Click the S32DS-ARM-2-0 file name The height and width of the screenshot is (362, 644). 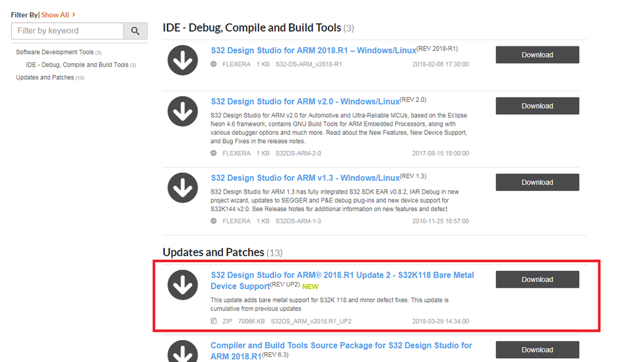[298, 154]
